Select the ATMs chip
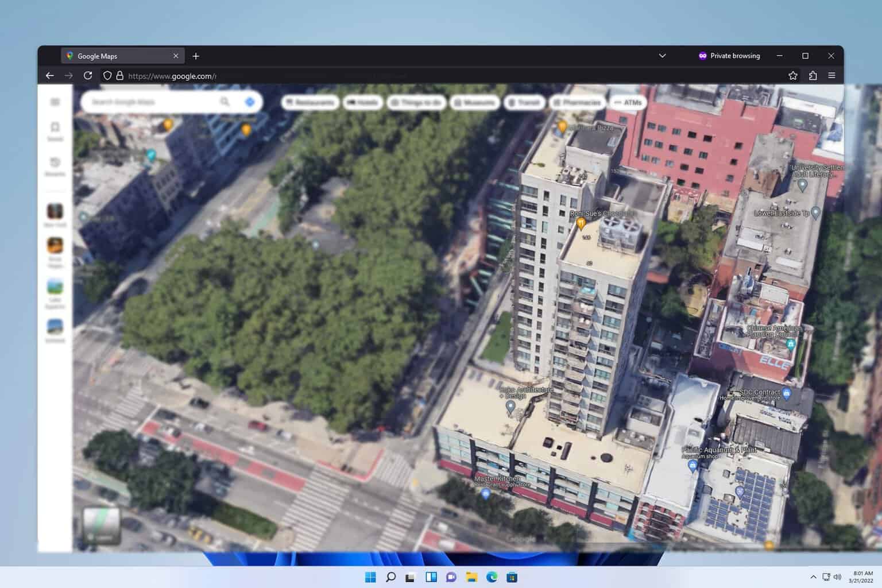 pyautogui.click(x=628, y=102)
